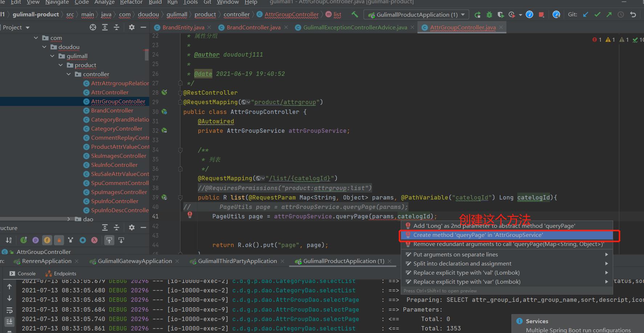Select BrandController in project tree
This screenshot has width=644, height=333.
pos(112,110)
